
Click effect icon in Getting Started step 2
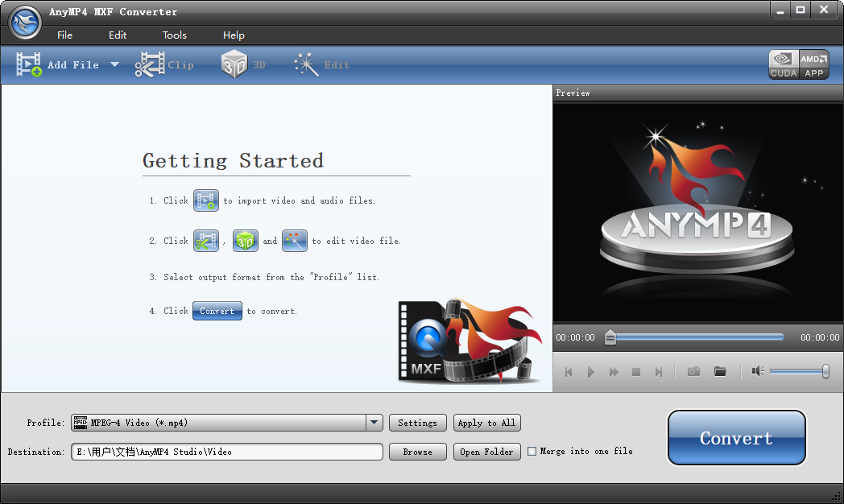point(295,241)
